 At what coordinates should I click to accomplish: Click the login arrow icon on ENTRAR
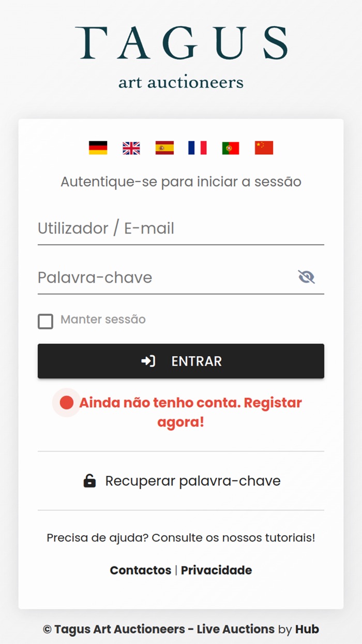coord(148,361)
